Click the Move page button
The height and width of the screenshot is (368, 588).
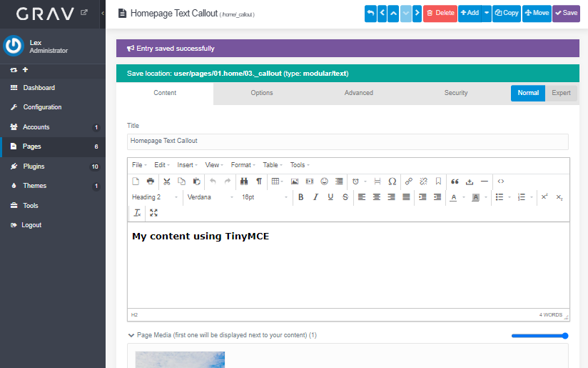pos(537,13)
